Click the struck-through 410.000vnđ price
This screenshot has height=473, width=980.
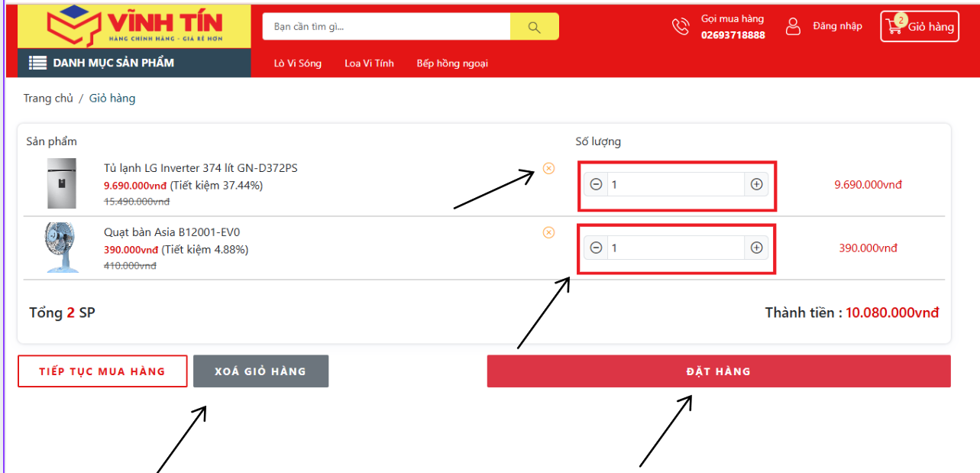click(x=130, y=266)
